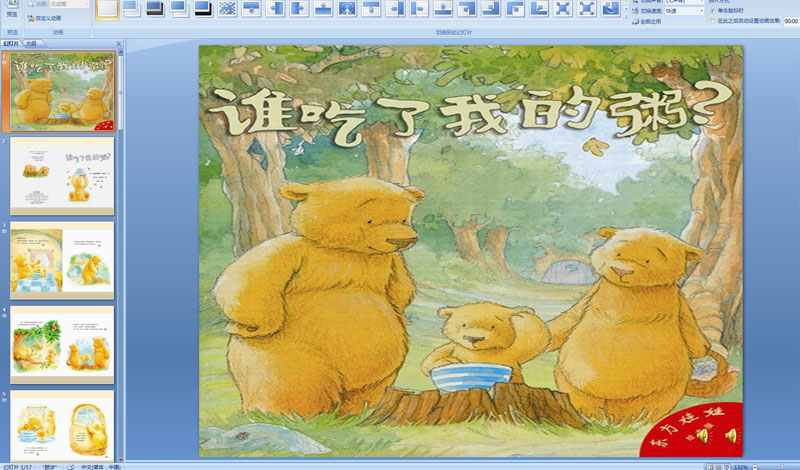Select slide 2 thumbnail

(x=62, y=176)
